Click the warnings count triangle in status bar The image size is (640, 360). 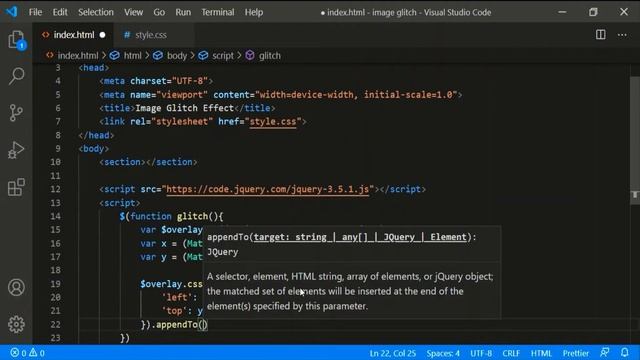37,353
